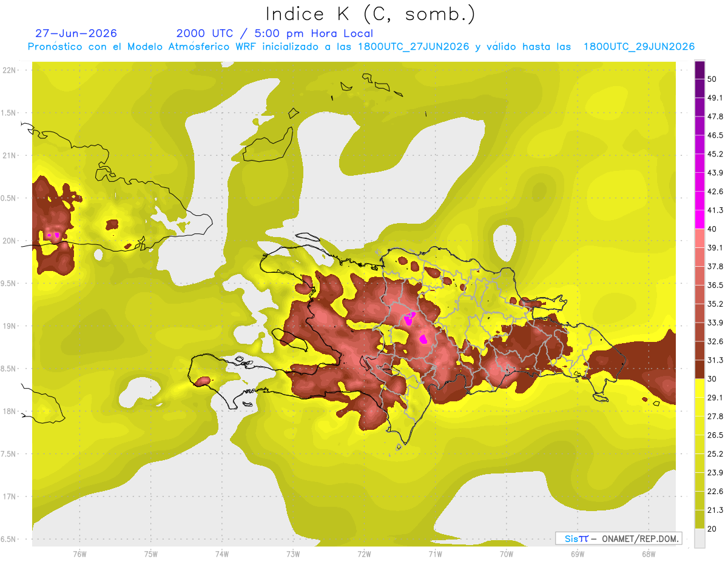Click the legend value '26.5'

715,435
